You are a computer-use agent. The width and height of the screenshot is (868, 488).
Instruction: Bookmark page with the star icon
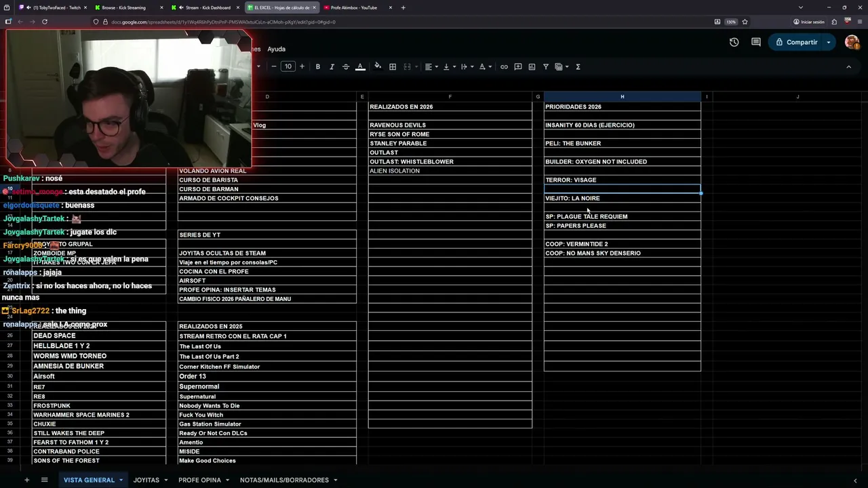(745, 22)
